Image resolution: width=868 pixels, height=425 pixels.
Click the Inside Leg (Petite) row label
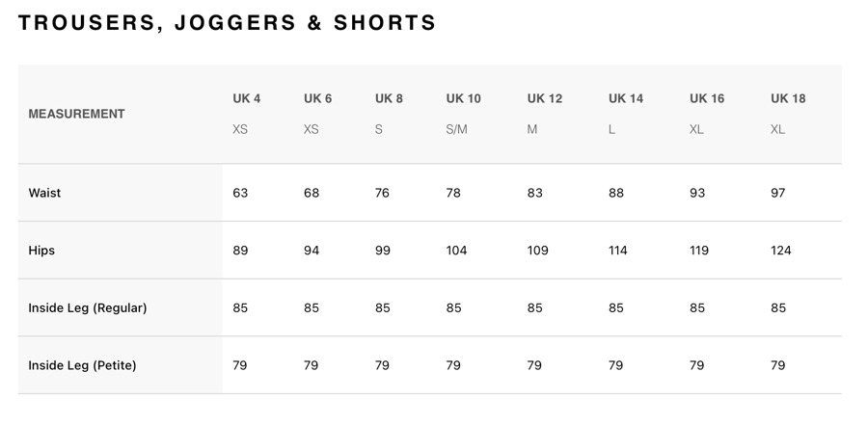tap(83, 365)
